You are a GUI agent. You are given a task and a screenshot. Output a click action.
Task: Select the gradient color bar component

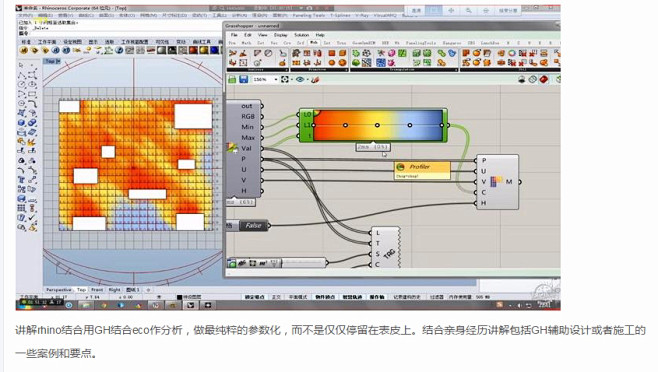point(373,125)
